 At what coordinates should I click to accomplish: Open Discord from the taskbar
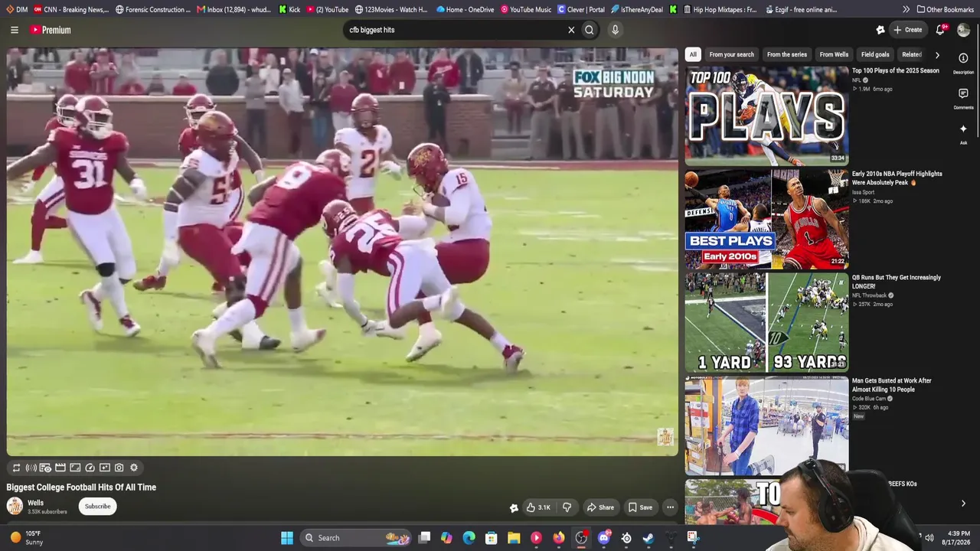click(x=604, y=538)
